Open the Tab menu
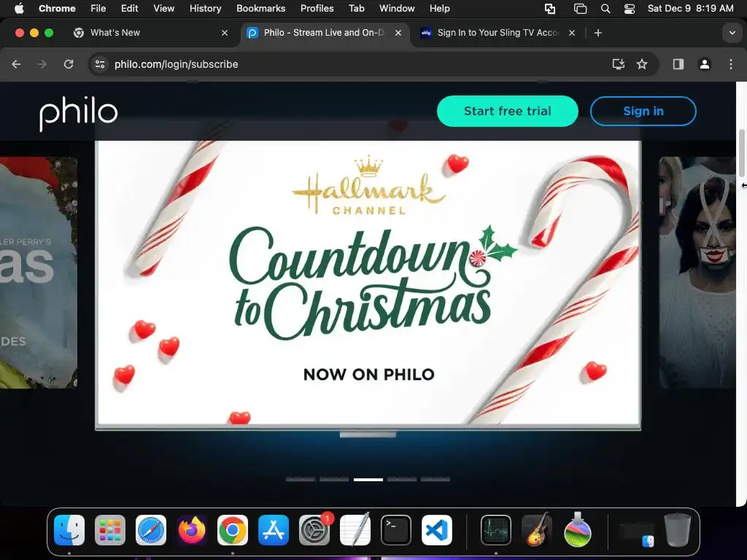This screenshot has width=747, height=560. coord(356,8)
